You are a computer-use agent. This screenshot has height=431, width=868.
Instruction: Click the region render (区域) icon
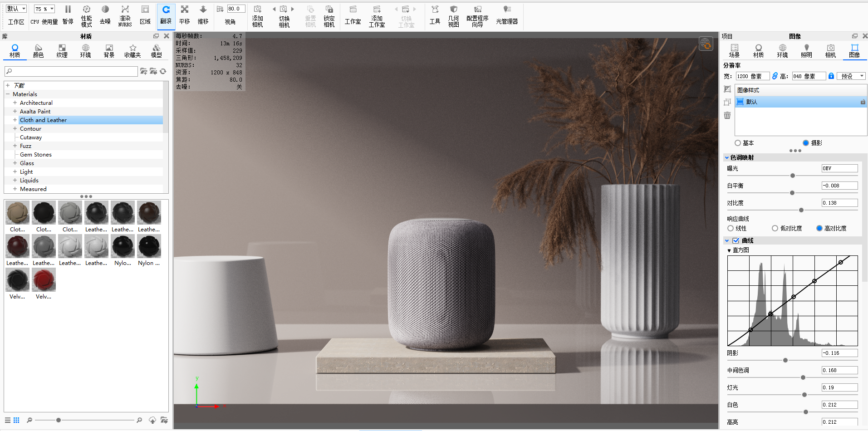[145, 15]
